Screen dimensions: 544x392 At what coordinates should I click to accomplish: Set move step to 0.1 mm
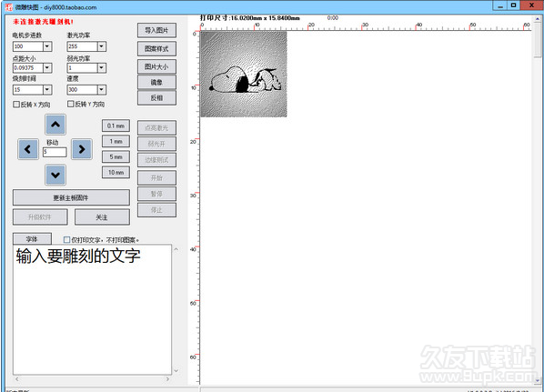click(116, 126)
